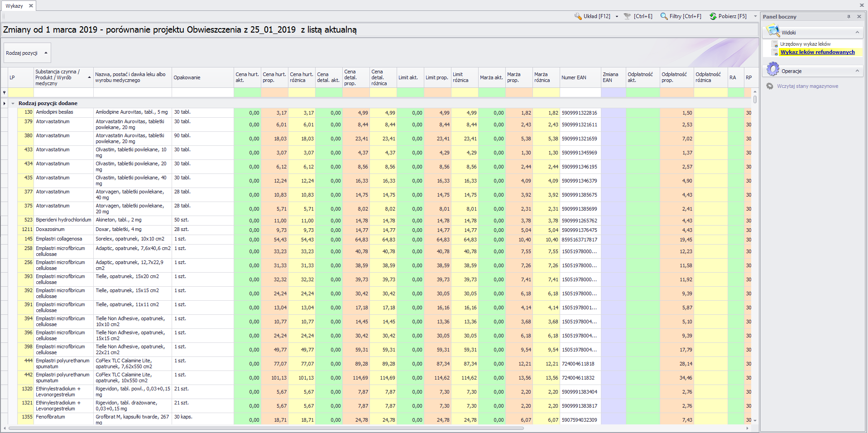Open Wykaz leków refundowanych view
Screen dimensions: 868x433
point(817,52)
